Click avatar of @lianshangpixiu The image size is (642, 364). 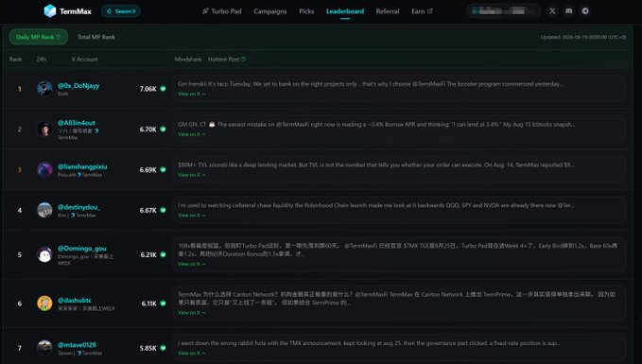44,169
